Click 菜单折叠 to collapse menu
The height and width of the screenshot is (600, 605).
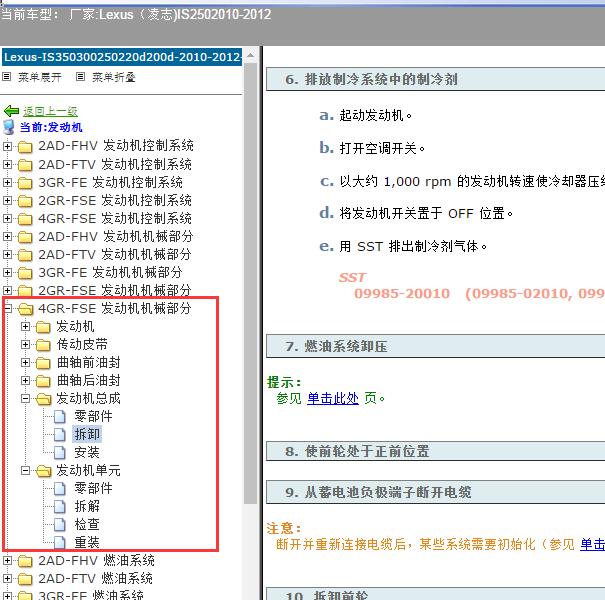click(113, 77)
